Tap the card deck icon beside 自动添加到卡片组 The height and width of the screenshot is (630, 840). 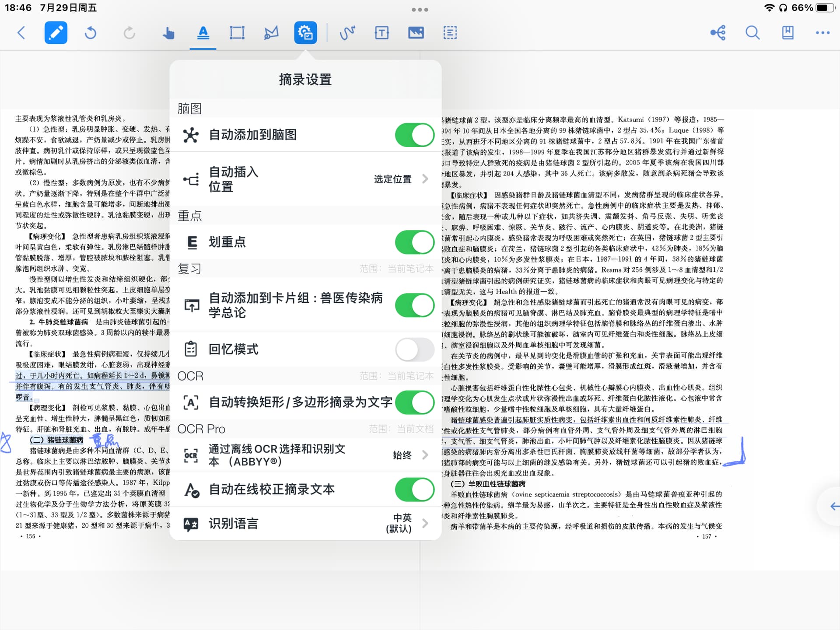point(192,305)
